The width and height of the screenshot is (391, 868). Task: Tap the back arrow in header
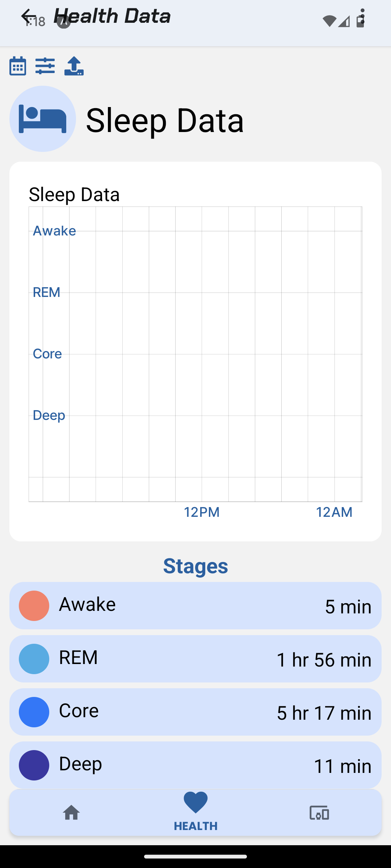(x=28, y=16)
